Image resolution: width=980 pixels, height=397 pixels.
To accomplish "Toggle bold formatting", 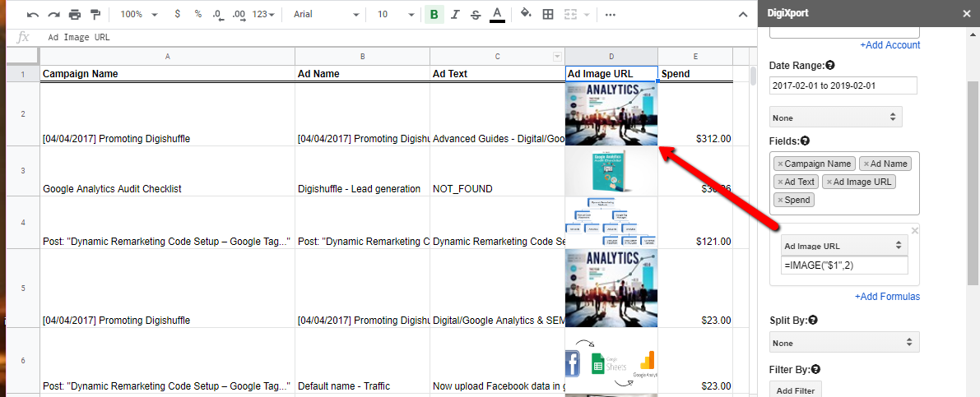I will (x=434, y=14).
